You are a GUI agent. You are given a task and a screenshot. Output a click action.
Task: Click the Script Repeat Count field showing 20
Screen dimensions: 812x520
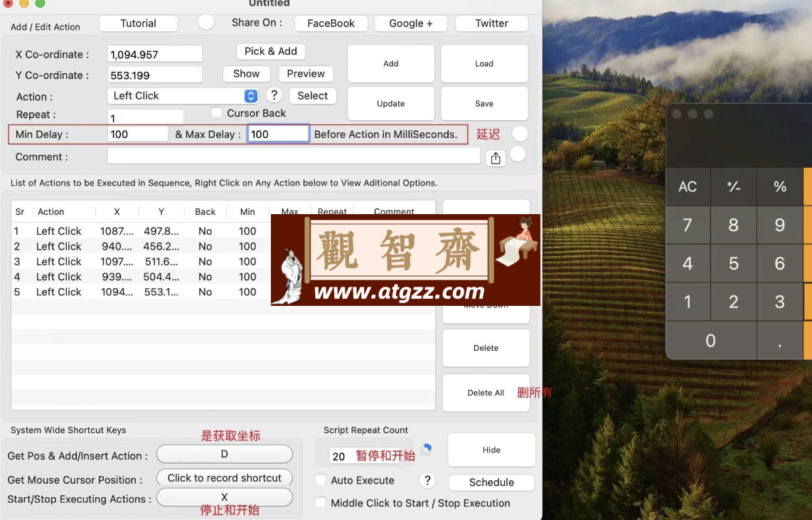[x=365, y=456]
